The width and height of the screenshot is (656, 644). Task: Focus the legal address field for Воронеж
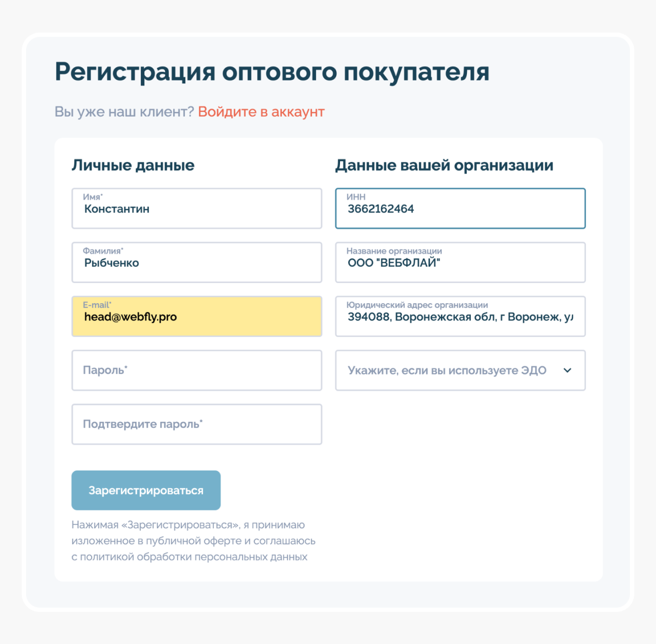coord(460,316)
